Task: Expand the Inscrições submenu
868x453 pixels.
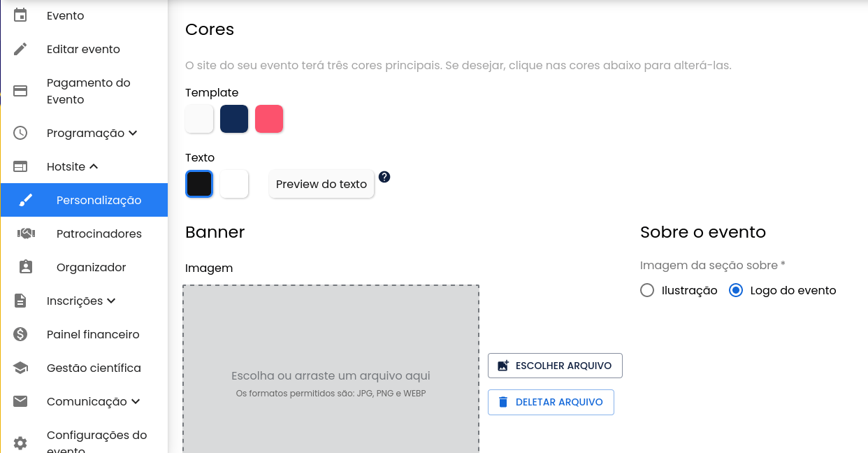Action: [x=81, y=301]
